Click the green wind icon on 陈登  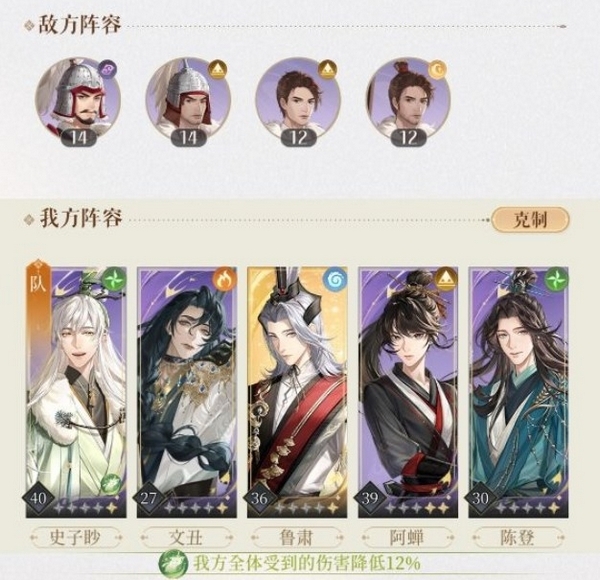[x=557, y=278]
